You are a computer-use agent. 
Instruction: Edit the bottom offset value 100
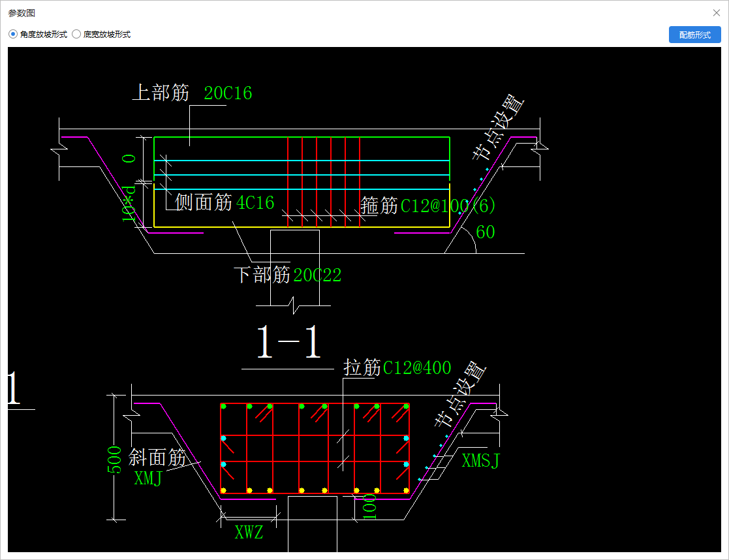click(369, 506)
